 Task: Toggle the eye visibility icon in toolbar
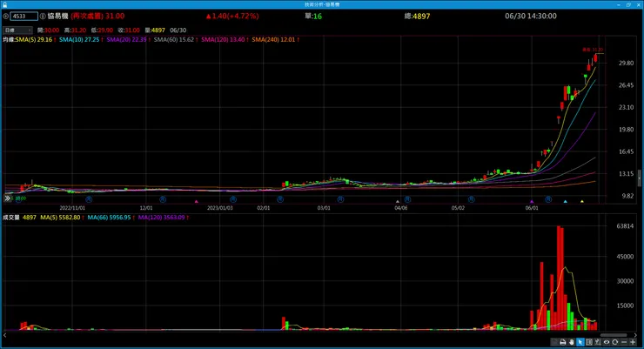(607, 342)
